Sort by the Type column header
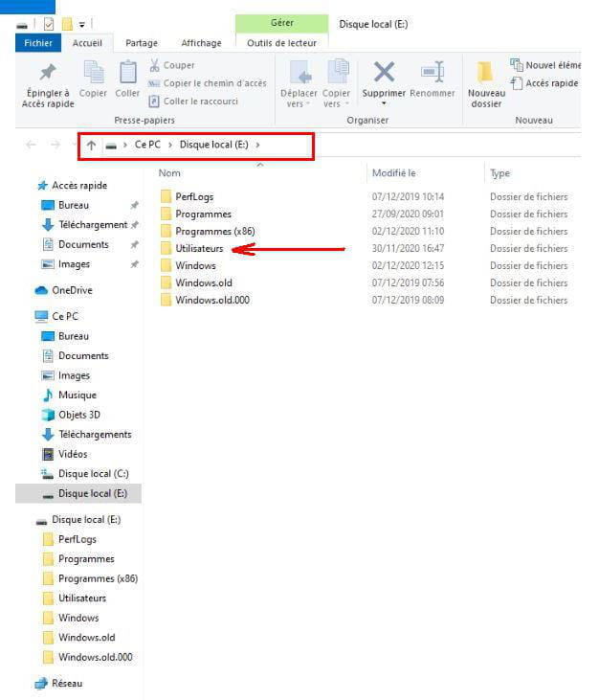599x700 pixels. 500,173
